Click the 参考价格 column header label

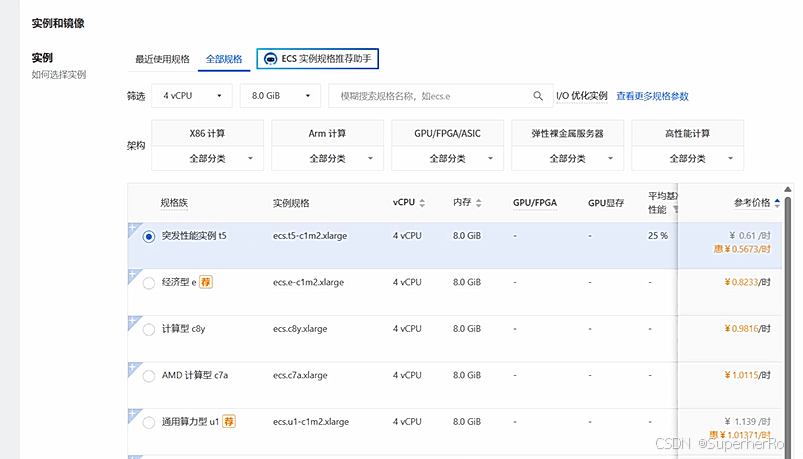tap(752, 203)
